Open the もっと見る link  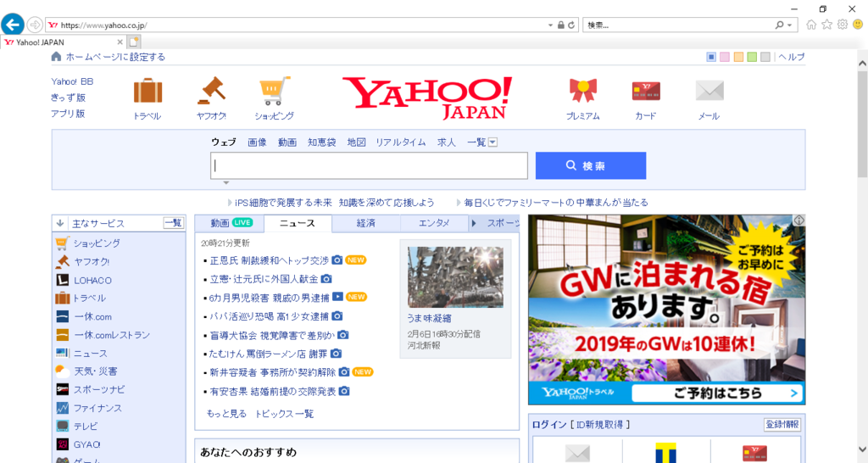(x=225, y=414)
